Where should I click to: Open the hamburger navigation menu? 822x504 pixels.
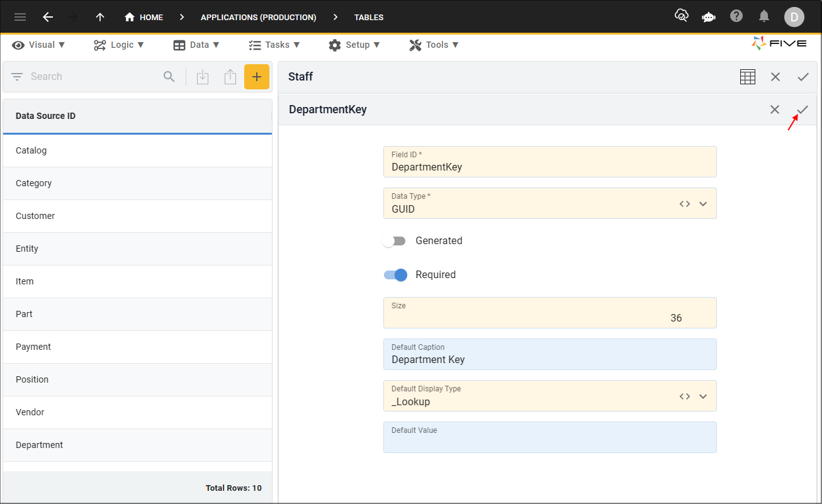[x=20, y=17]
